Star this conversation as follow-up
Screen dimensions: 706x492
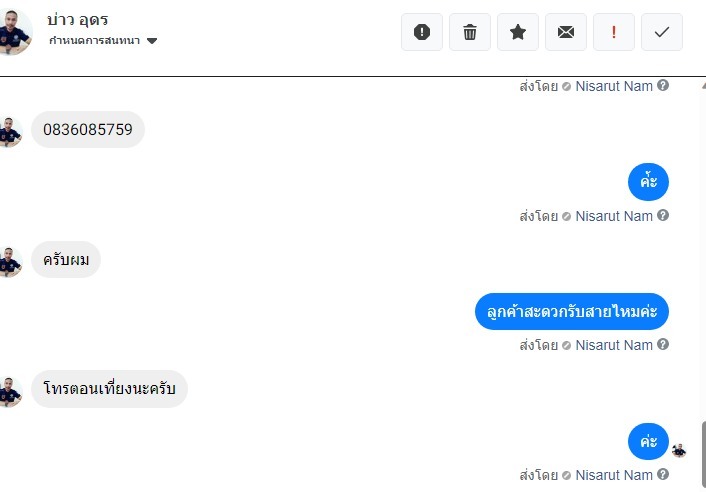click(x=518, y=32)
